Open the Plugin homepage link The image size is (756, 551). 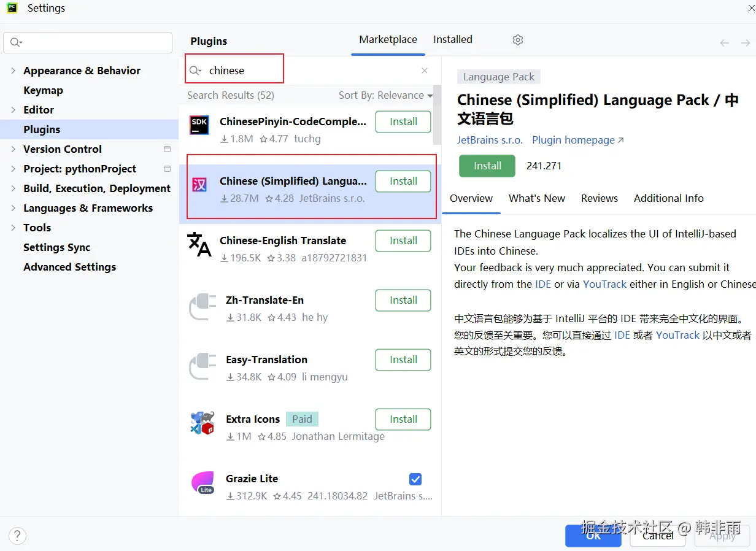(577, 140)
